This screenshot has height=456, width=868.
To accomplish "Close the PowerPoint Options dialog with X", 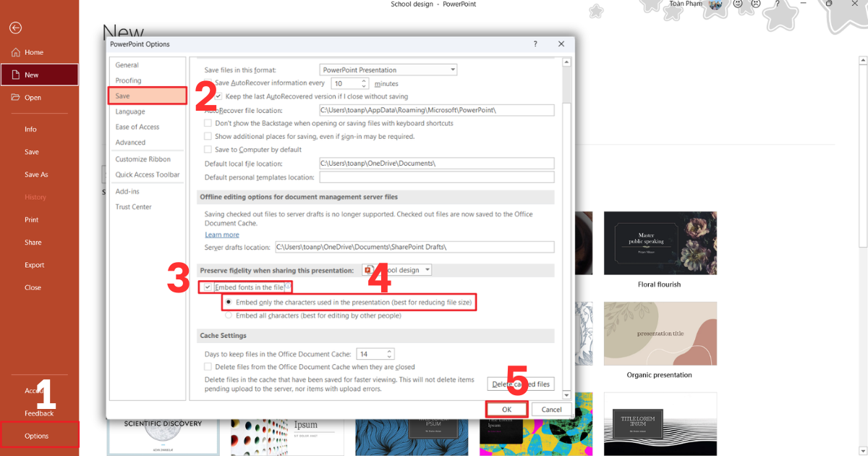I will (561, 44).
